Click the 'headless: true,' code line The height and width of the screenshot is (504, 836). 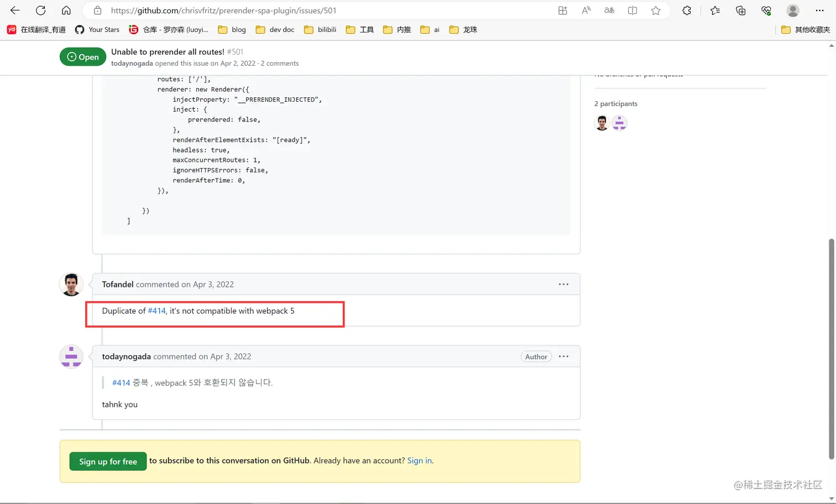point(201,150)
